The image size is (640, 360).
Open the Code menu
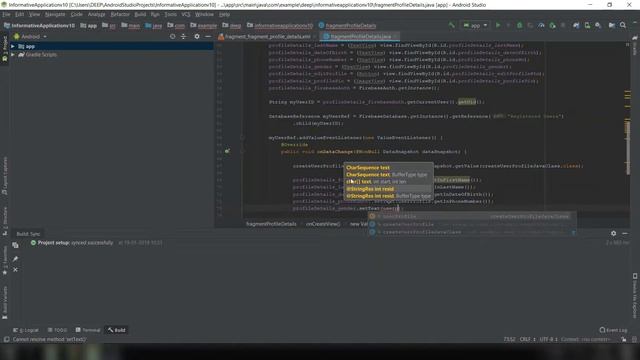[76, 14]
